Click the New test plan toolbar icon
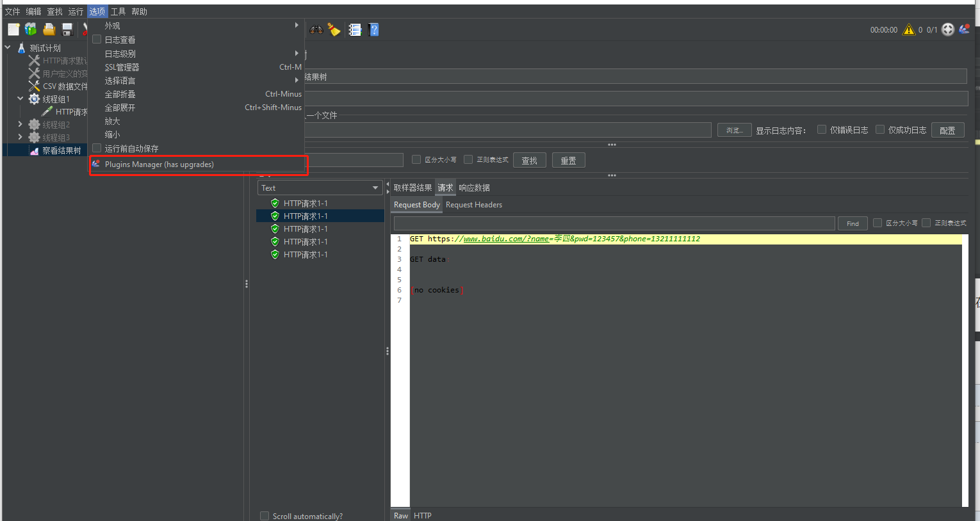The image size is (980, 521). coord(13,29)
